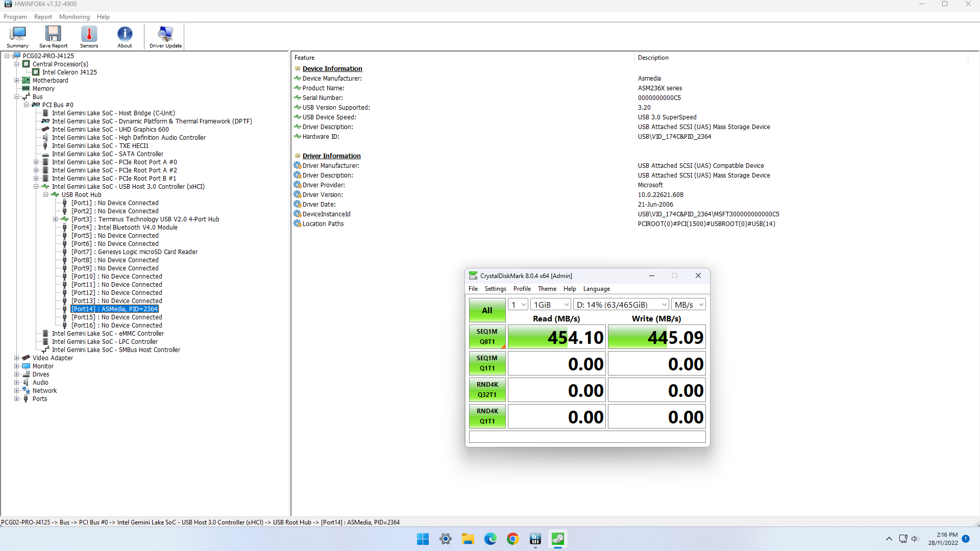This screenshot has height=551, width=980.
Task: Run the RND4K Q1T1 test
Action: point(487,416)
